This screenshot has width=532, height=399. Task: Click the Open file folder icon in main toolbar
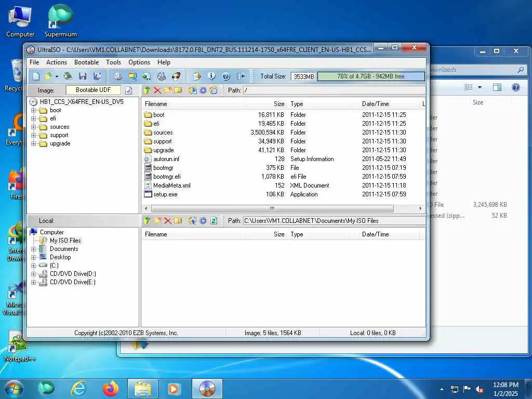pyautogui.click(x=48, y=76)
